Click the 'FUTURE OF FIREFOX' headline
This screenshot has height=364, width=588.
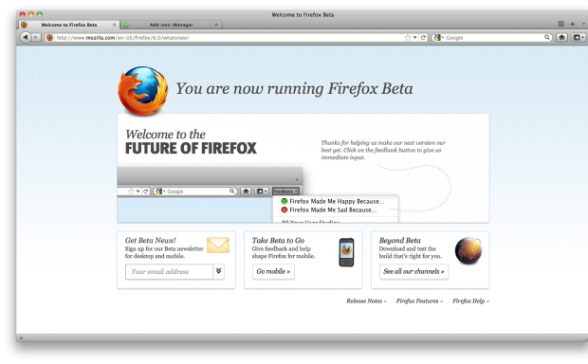191,149
